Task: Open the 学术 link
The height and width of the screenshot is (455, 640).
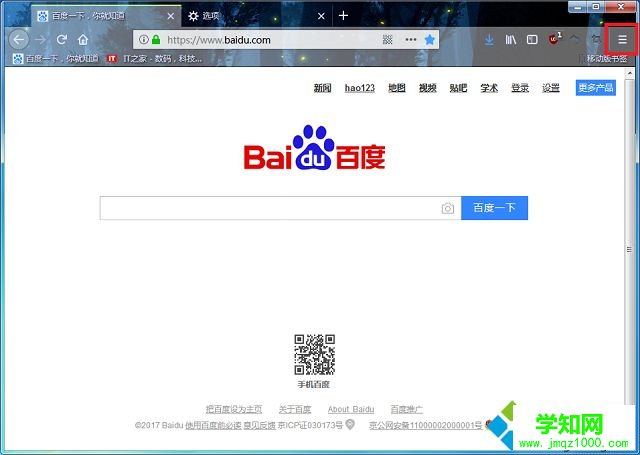Action: 489,88
